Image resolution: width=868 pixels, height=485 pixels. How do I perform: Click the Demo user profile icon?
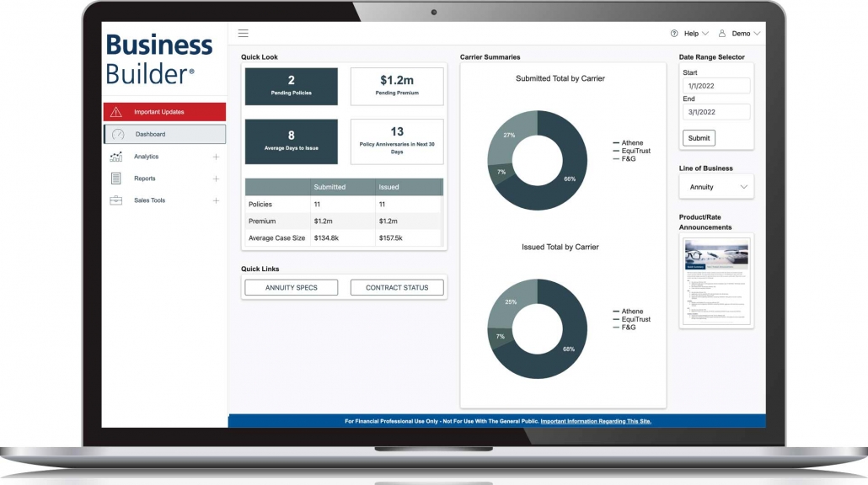pos(721,34)
